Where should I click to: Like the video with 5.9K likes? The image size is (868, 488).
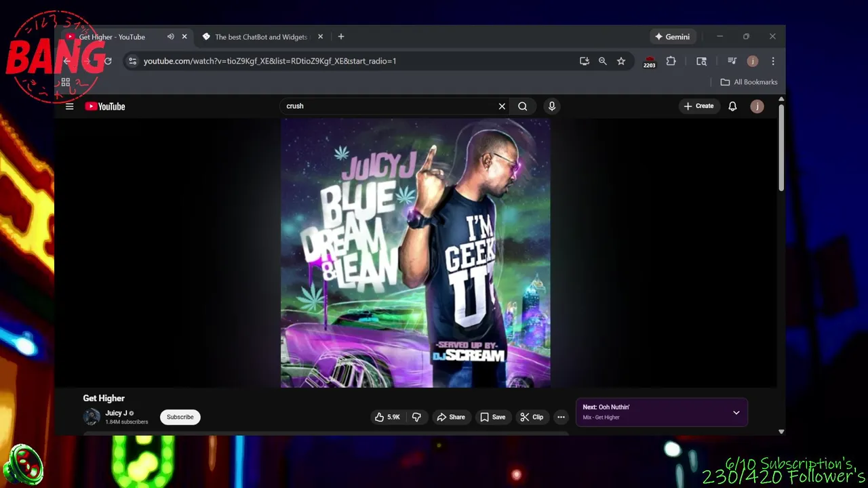(x=387, y=417)
